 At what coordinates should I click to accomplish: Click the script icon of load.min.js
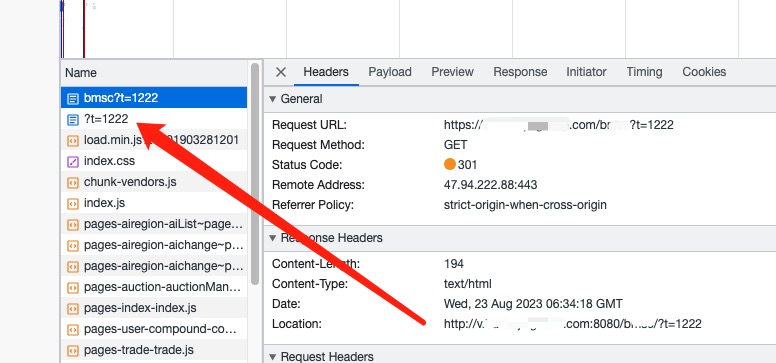pyautogui.click(x=73, y=141)
